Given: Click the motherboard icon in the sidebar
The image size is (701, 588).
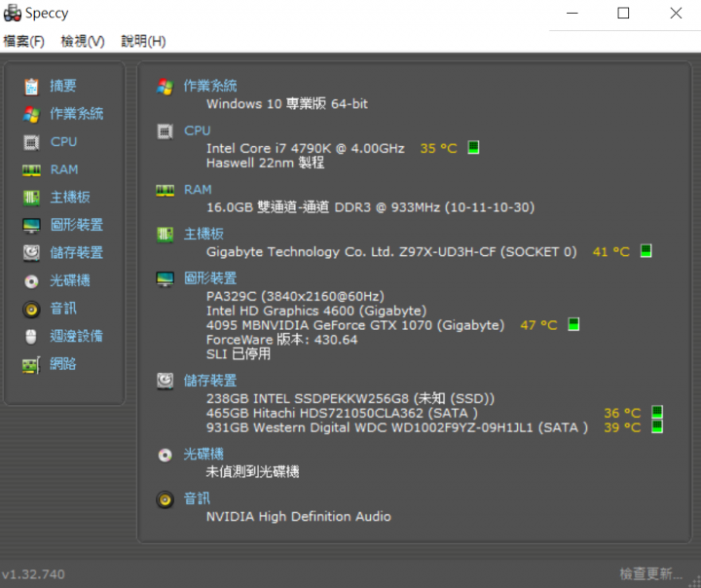Looking at the screenshot, I should [x=31, y=198].
